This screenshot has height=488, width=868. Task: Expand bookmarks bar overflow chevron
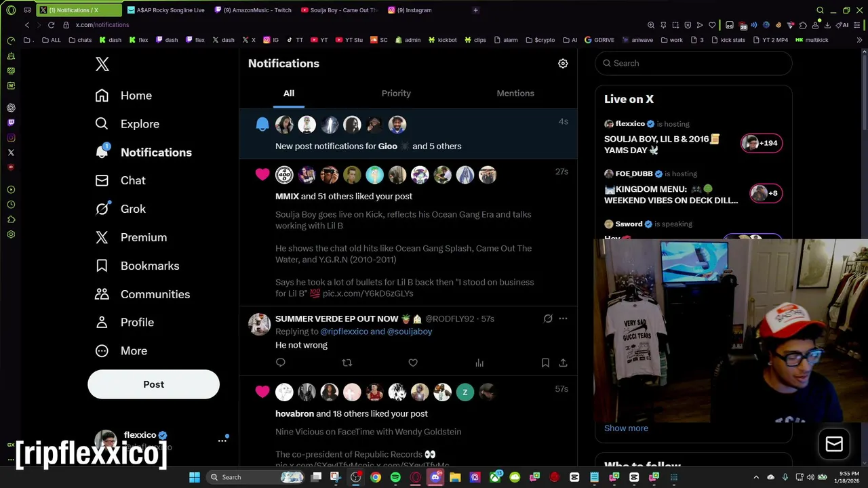click(x=859, y=40)
